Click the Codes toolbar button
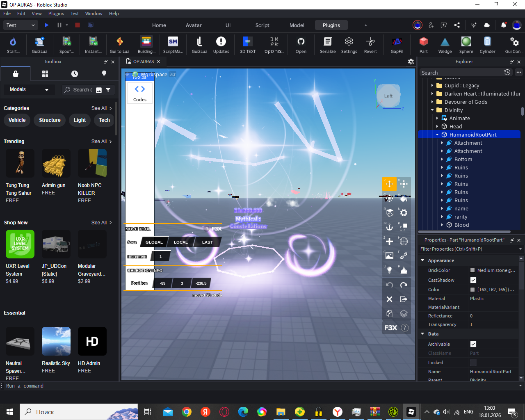This screenshot has height=420, width=525. 140,93
